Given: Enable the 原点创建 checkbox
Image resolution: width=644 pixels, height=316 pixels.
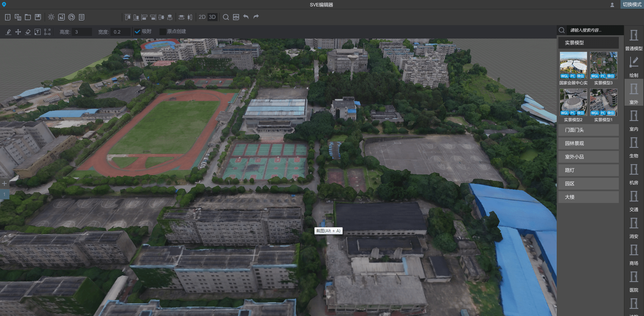Looking at the screenshot, I should click(163, 32).
